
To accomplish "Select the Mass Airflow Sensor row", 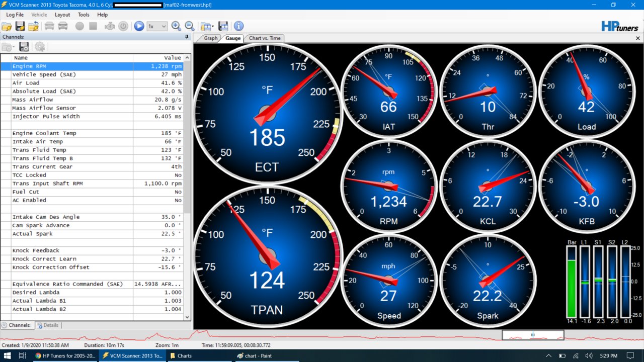I will tap(92, 108).
